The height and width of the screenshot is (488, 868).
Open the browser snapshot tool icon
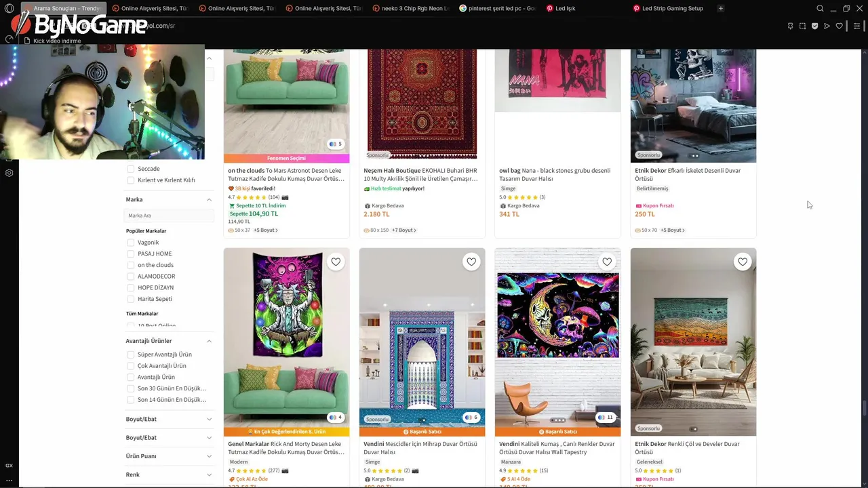point(802,26)
